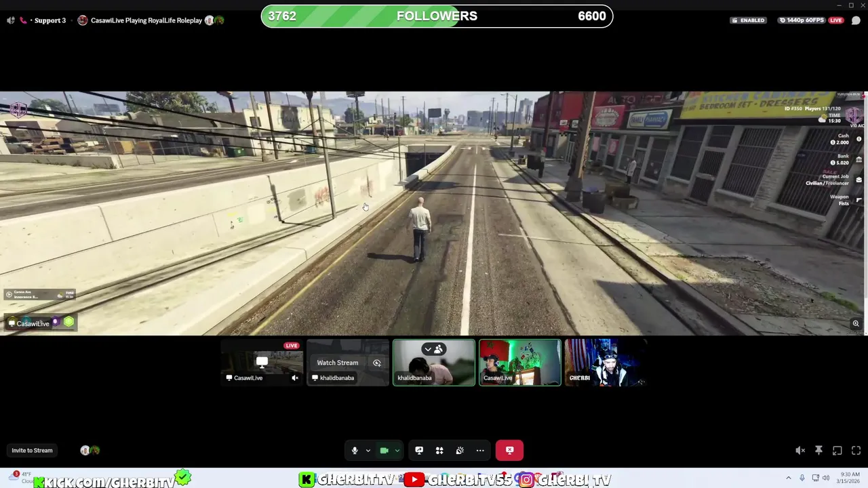Screen dimensions: 868x488
Task: Open the chat bubble icon top right
Action: 856,20
